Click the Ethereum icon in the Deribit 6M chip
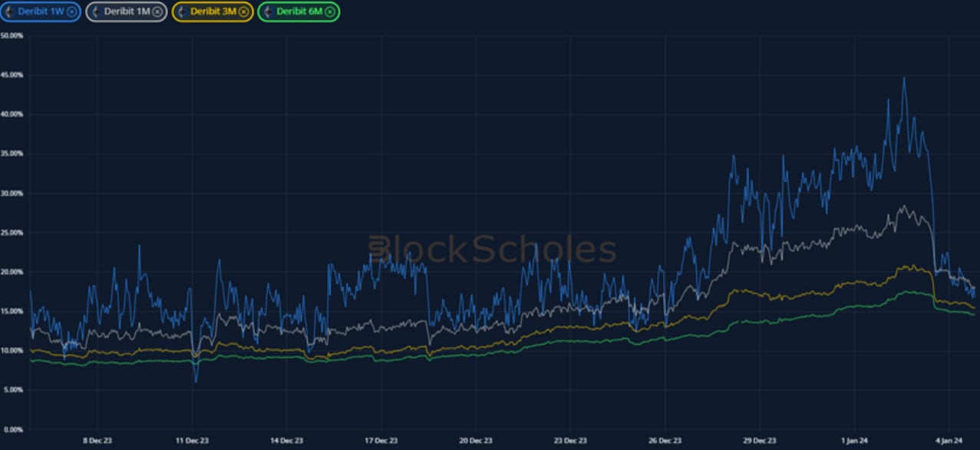The height and width of the screenshot is (450, 980). point(268,12)
